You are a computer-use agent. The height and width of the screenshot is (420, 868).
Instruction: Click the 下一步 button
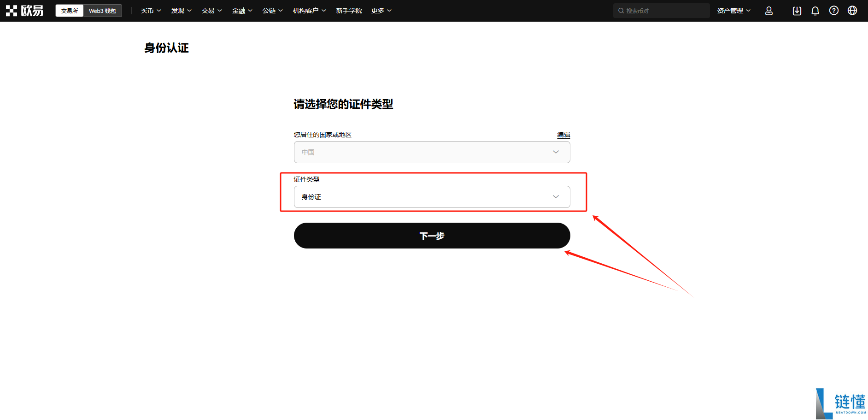(x=432, y=236)
